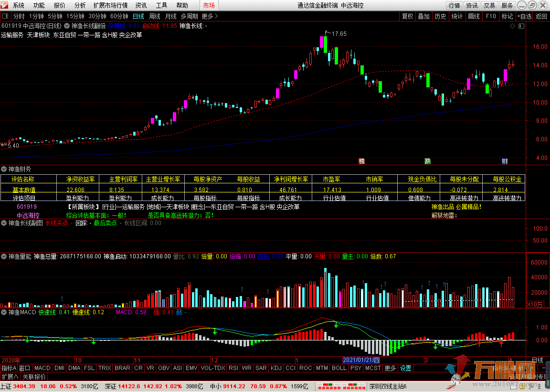Screen dimensions: 550x392
Task: Collapse the 神渔财务 panel
Action: click(x=4, y=169)
